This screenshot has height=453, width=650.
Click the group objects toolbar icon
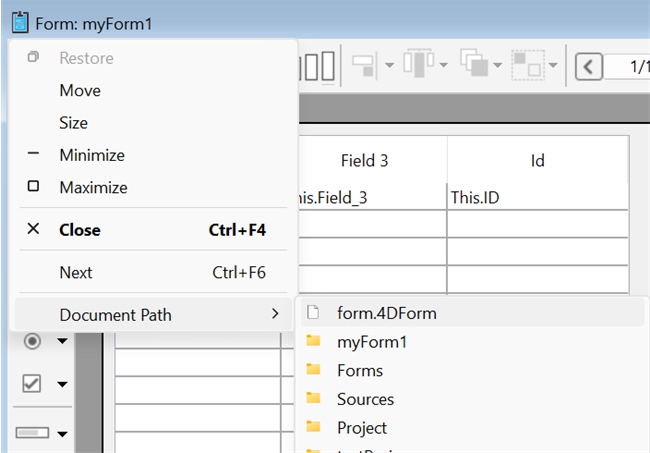pyautogui.click(x=526, y=66)
